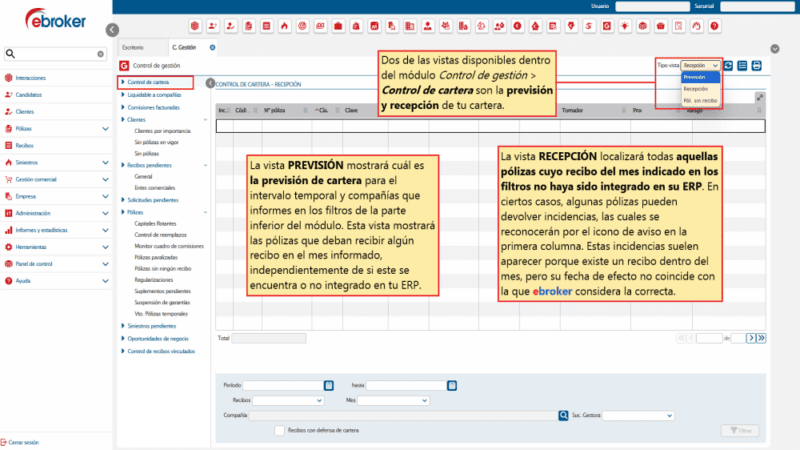This screenshot has width=800, height=450.
Task: Open 'Comisiones facturadas' tree item
Action: [x=154, y=108]
